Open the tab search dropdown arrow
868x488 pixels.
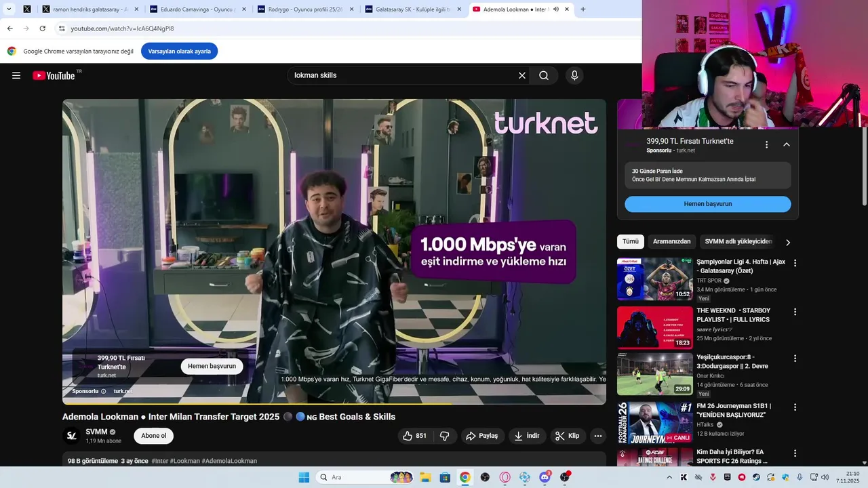click(9, 9)
